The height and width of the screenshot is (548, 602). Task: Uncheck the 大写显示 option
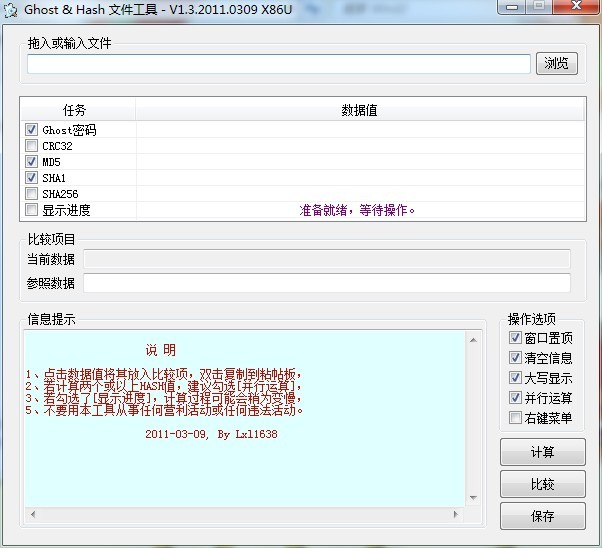coord(516,378)
